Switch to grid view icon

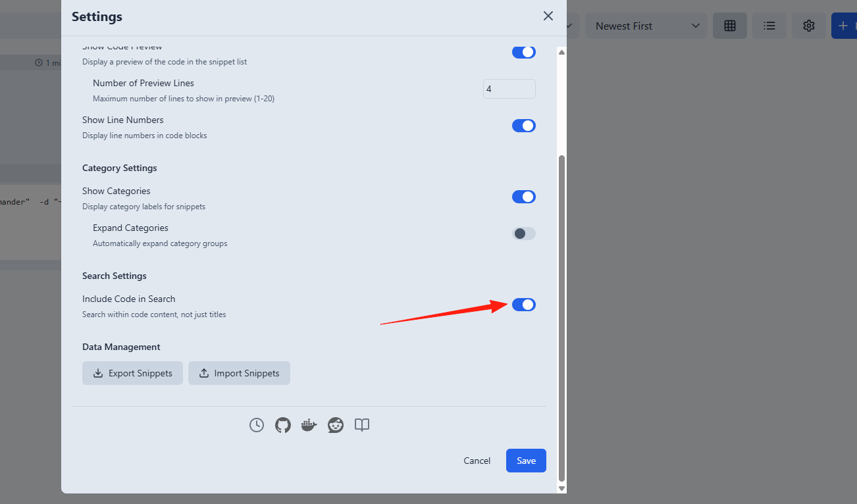tap(730, 26)
